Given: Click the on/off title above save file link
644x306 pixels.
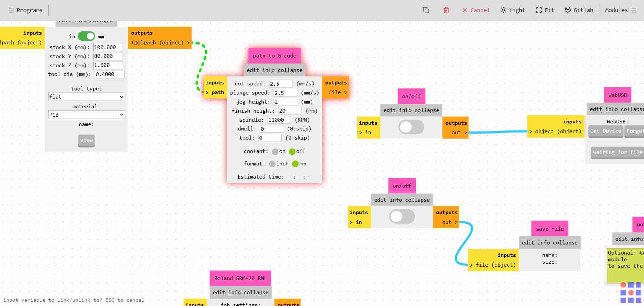Looking at the screenshot, I should 402,186.
